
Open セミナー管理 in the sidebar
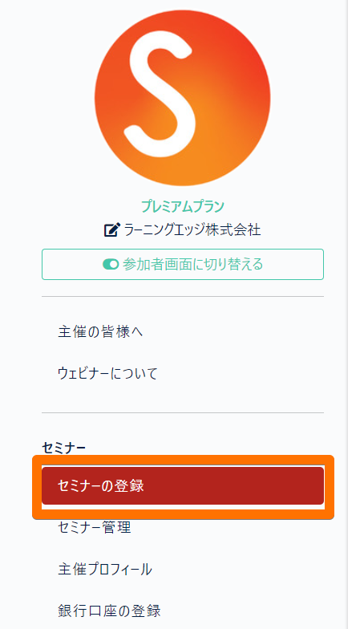pyautogui.click(x=95, y=527)
